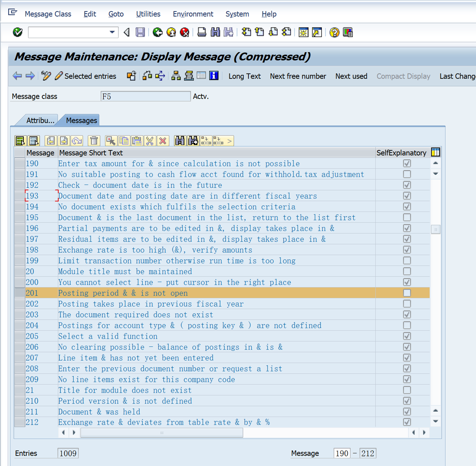Click the Where-Used List icon
This screenshot has height=466, width=476.
point(160,76)
